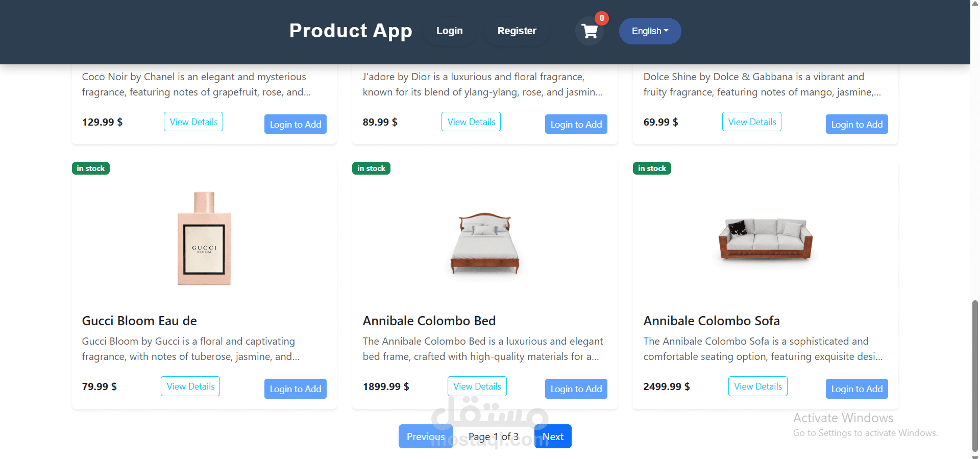Go to the Next page
Screen dimensions: 980x459
pos(553,437)
